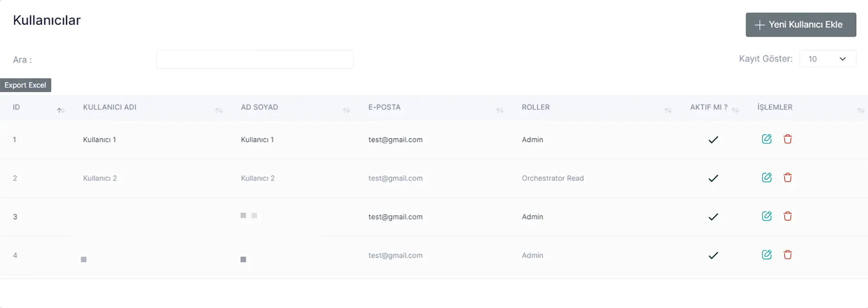Click active checkmark for row 1

(x=713, y=140)
